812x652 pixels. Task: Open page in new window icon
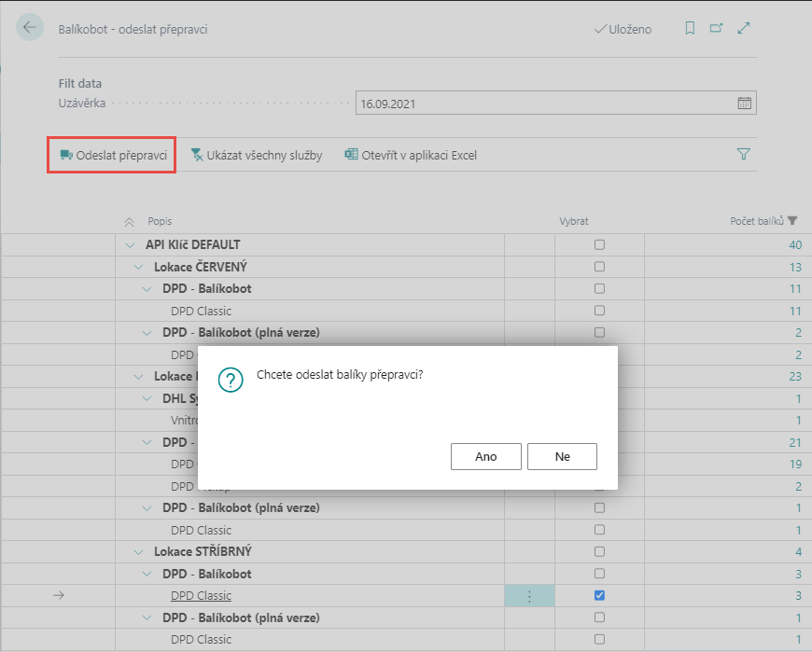tap(716, 29)
